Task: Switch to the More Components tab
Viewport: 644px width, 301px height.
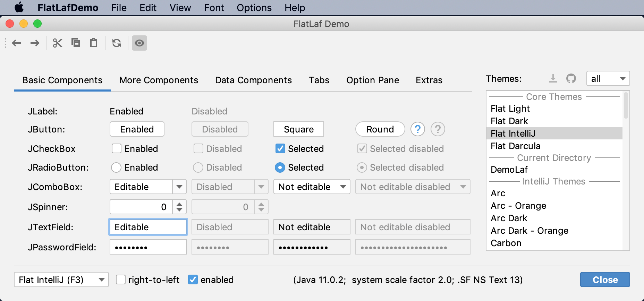Action: point(159,80)
